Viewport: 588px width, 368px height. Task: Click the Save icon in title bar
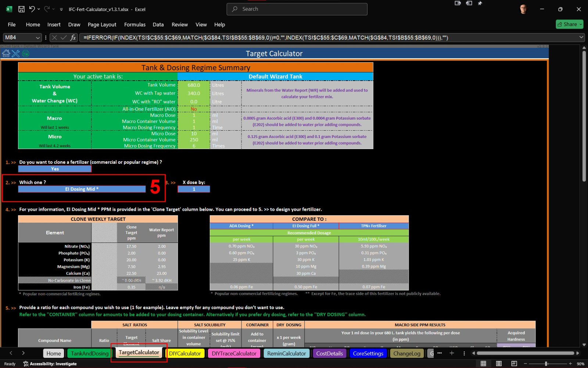[21, 9]
